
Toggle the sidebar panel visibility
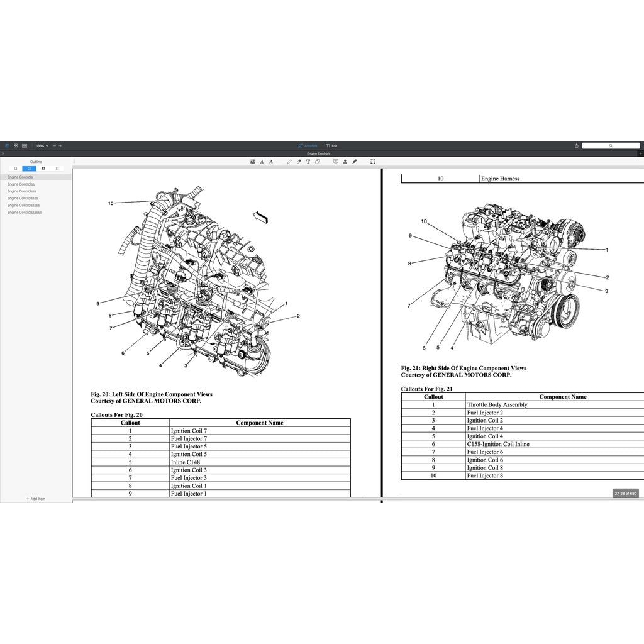[x=8, y=145]
